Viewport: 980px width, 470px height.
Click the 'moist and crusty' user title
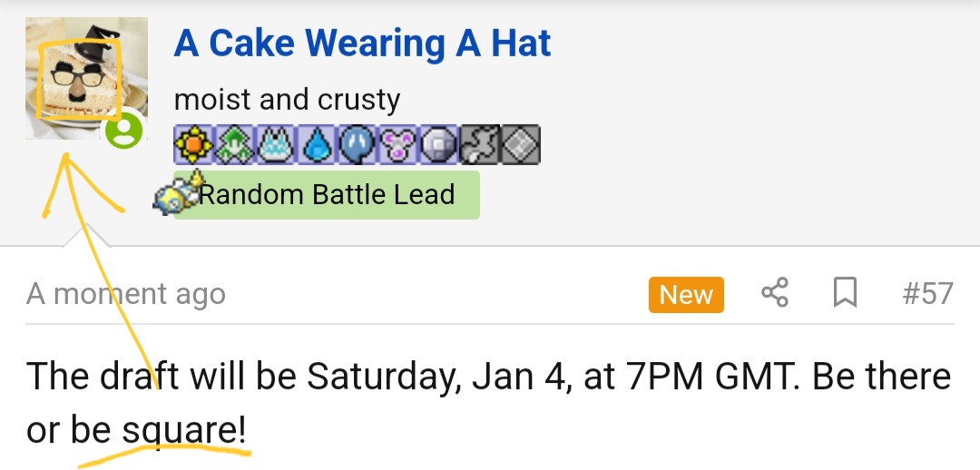(287, 99)
